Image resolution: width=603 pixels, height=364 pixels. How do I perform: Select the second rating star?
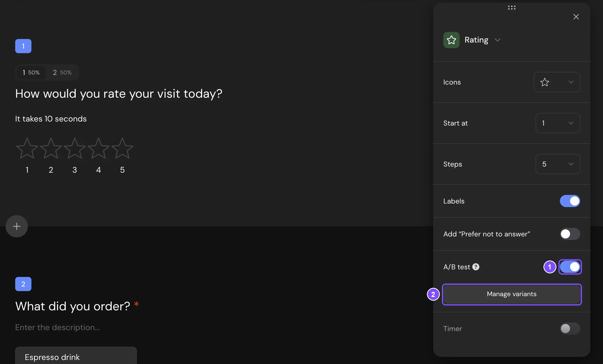pos(51,148)
